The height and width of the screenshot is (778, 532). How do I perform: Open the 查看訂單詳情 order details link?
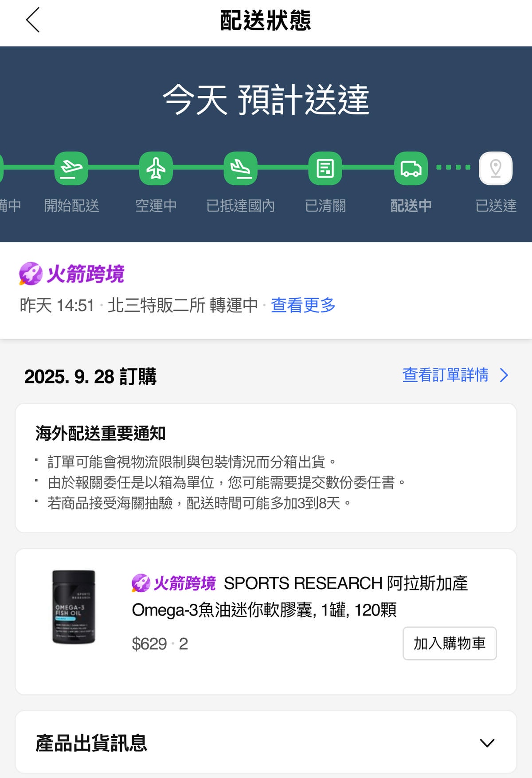point(445,375)
